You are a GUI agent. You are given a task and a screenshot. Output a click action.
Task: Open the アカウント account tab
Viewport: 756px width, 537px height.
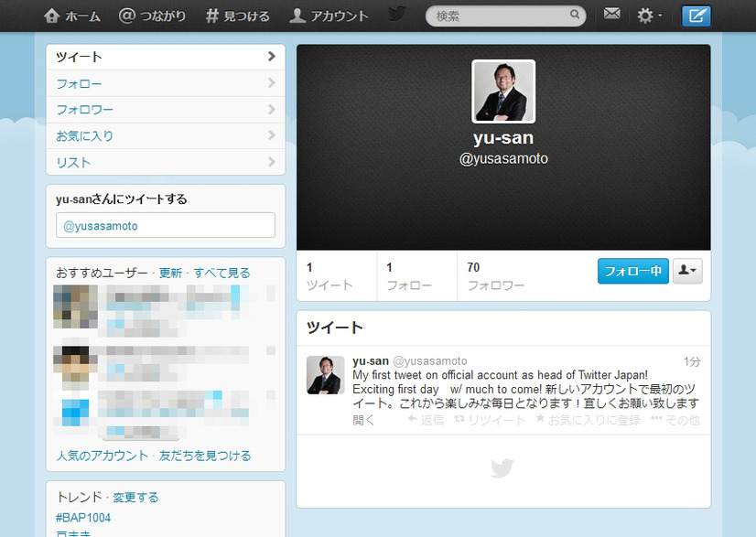[x=329, y=16]
